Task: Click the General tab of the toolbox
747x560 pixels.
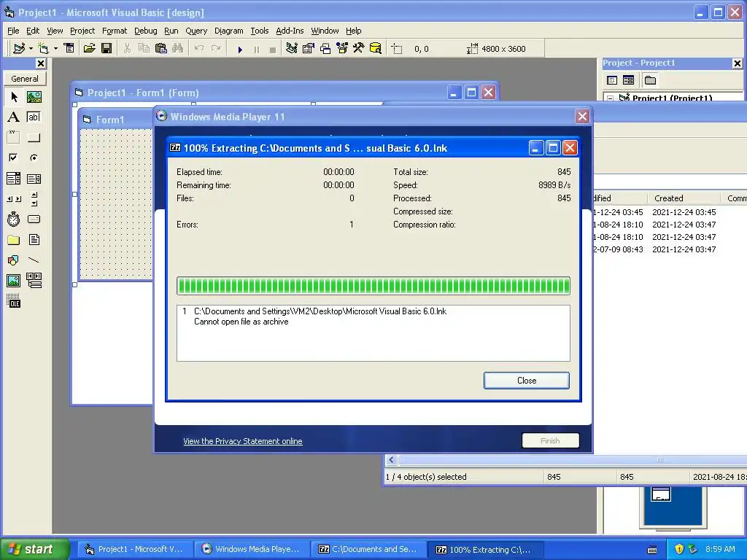Action: coord(25,79)
